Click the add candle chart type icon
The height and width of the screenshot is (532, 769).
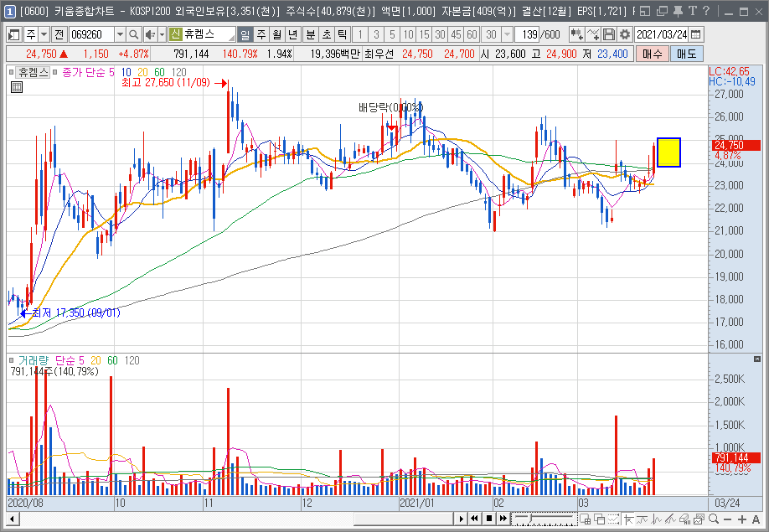click(576, 34)
